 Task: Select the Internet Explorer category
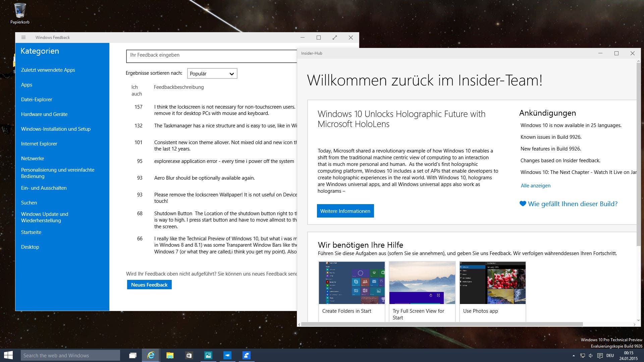click(39, 143)
